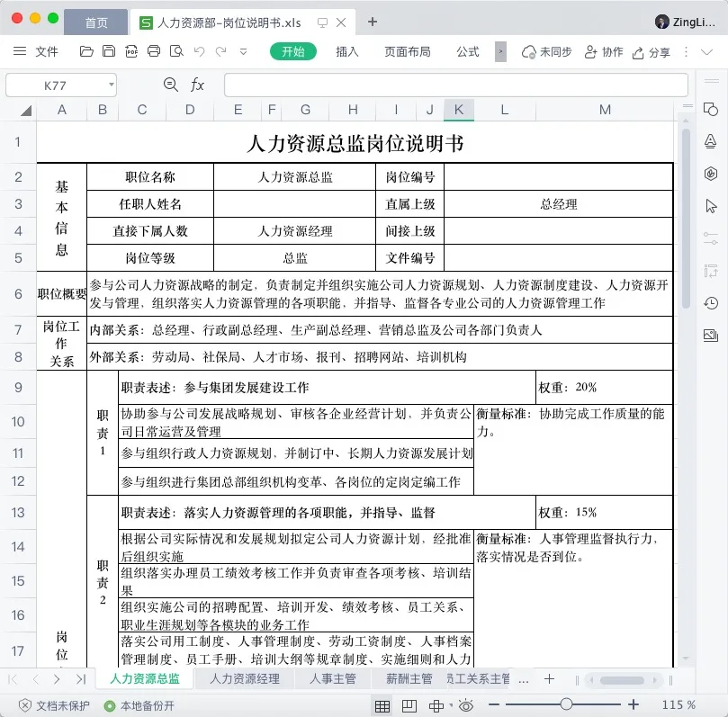Select row 6 header

(18, 294)
